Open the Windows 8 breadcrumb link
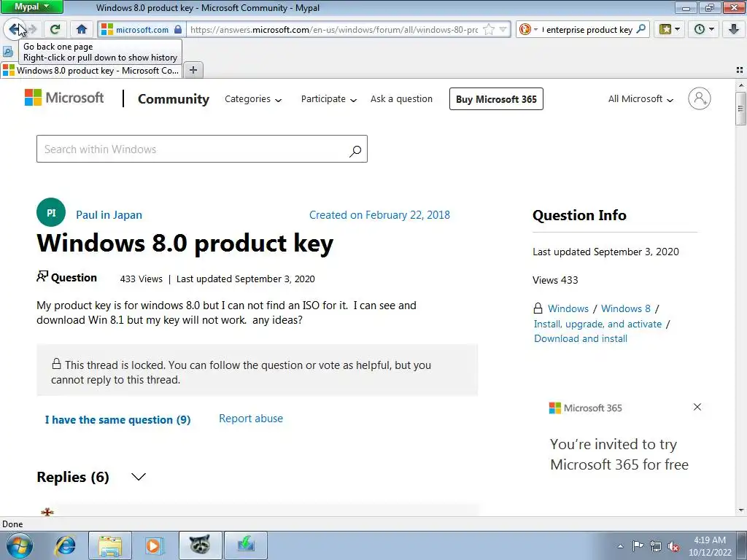Screen dimensions: 747x560 coord(625,308)
